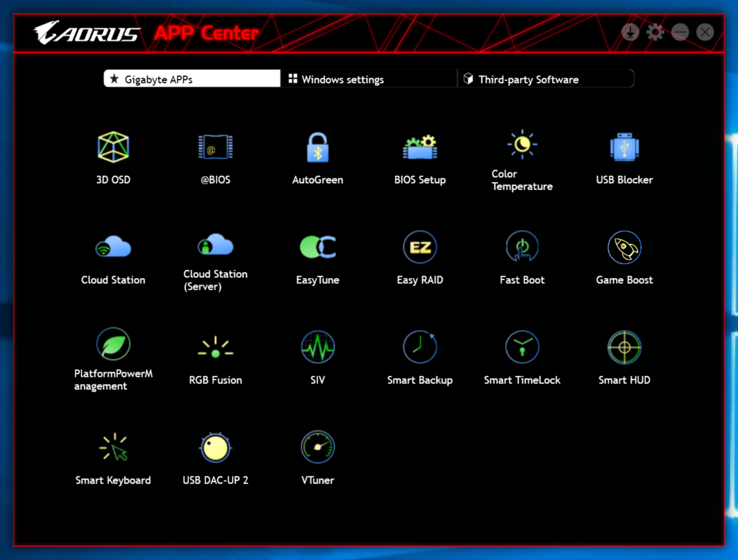
Task: Open the Easy RAID EZ icon
Action: tap(420, 247)
